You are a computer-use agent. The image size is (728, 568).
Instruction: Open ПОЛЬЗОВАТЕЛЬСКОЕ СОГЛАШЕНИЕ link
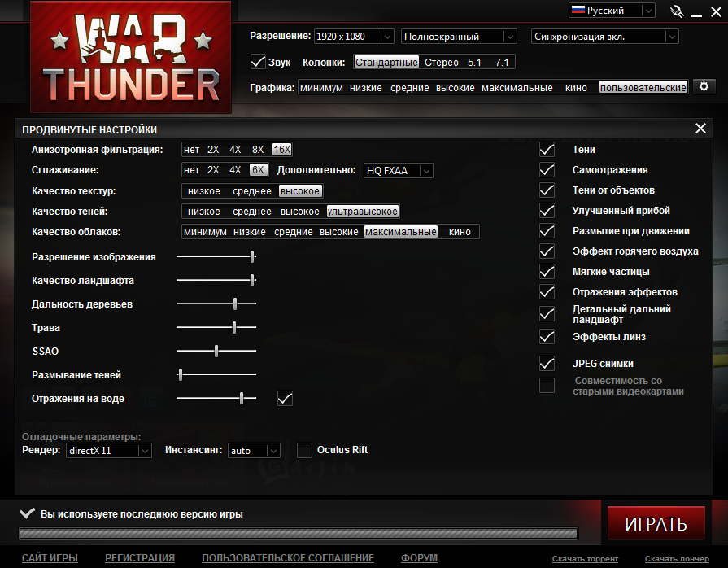click(x=287, y=557)
